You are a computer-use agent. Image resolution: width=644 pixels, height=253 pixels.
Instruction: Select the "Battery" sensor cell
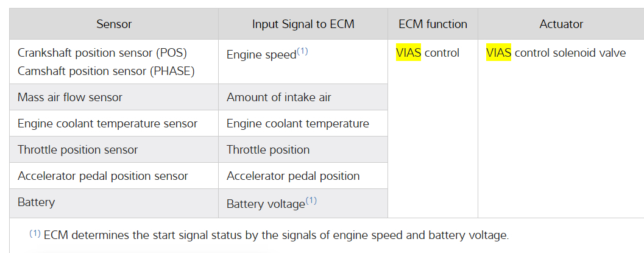[x=35, y=202]
